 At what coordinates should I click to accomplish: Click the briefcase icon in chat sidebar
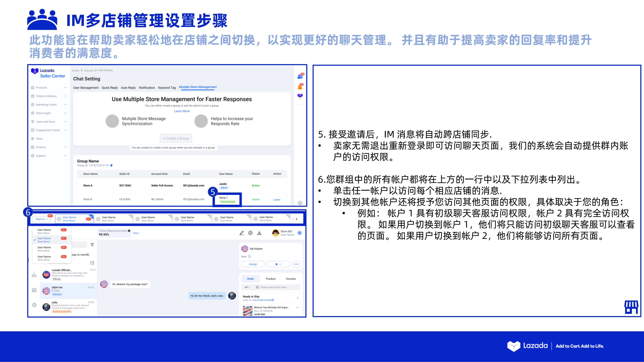[34, 290]
